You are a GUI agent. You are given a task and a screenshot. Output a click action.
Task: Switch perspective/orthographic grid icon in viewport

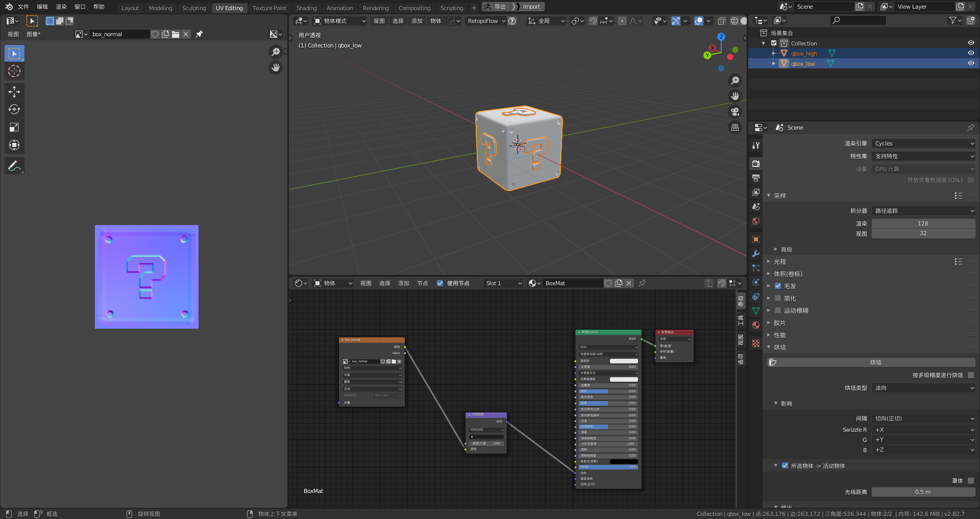(735, 128)
